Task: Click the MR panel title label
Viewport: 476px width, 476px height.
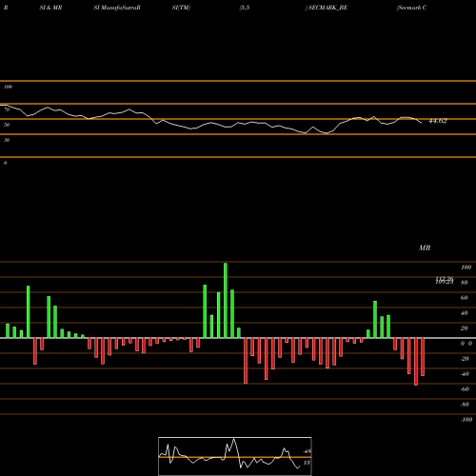Action: click(x=425, y=248)
